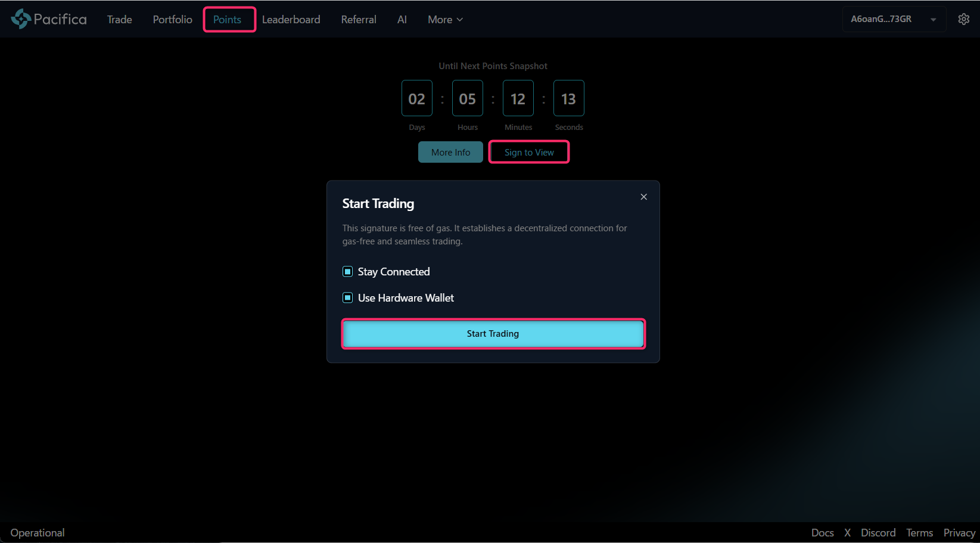Switch to the Points tab

click(228, 20)
